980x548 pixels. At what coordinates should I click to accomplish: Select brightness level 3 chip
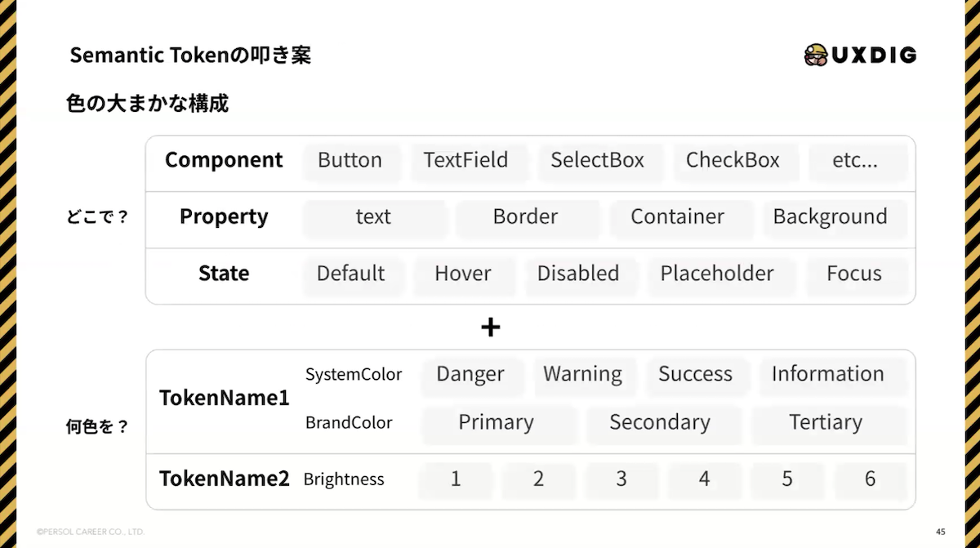point(621,479)
